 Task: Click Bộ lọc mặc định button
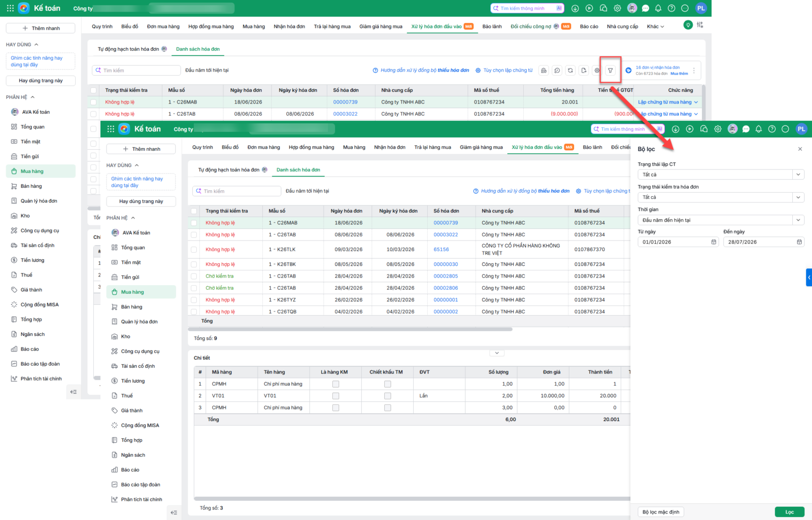[x=661, y=512]
